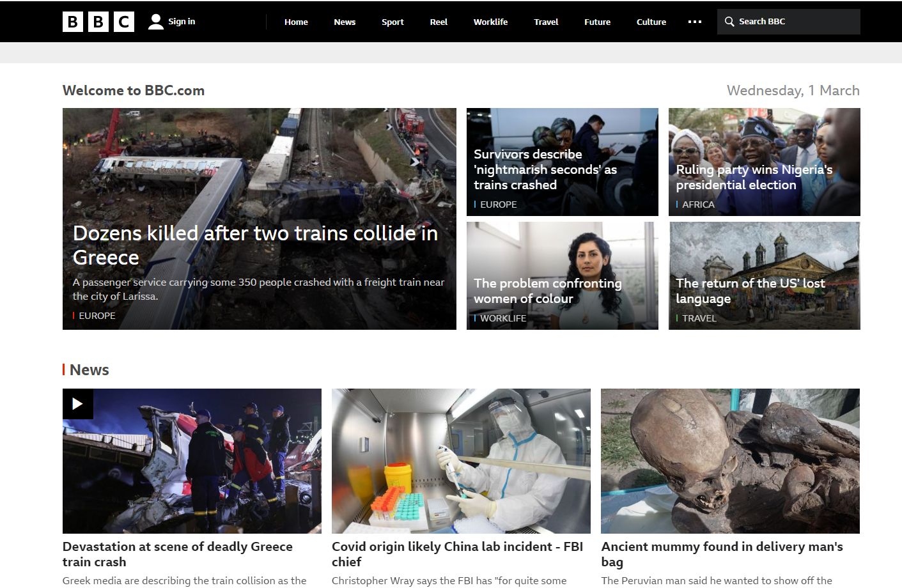The image size is (902, 588).
Task: Click the search magnifier icon
Action: [x=729, y=22]
